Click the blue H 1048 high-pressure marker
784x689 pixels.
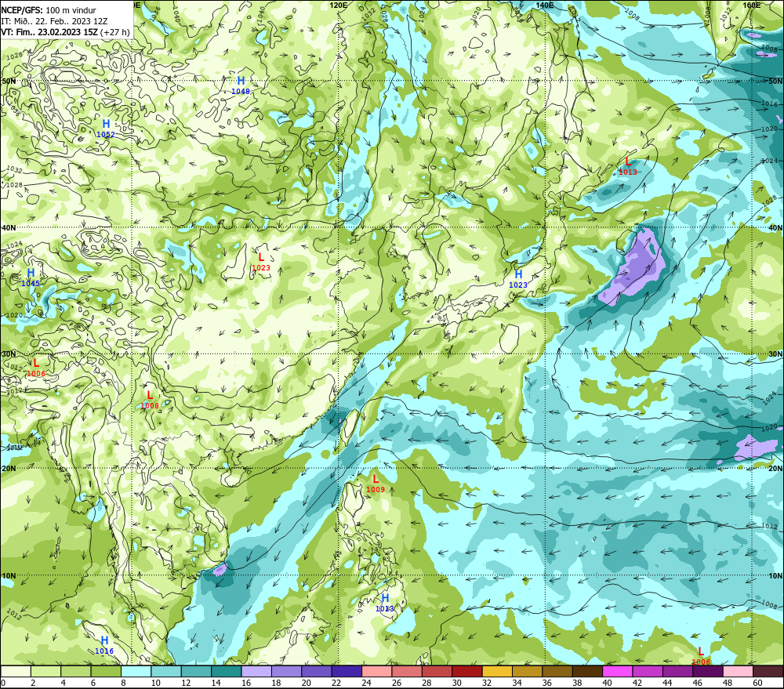point(241,85)
